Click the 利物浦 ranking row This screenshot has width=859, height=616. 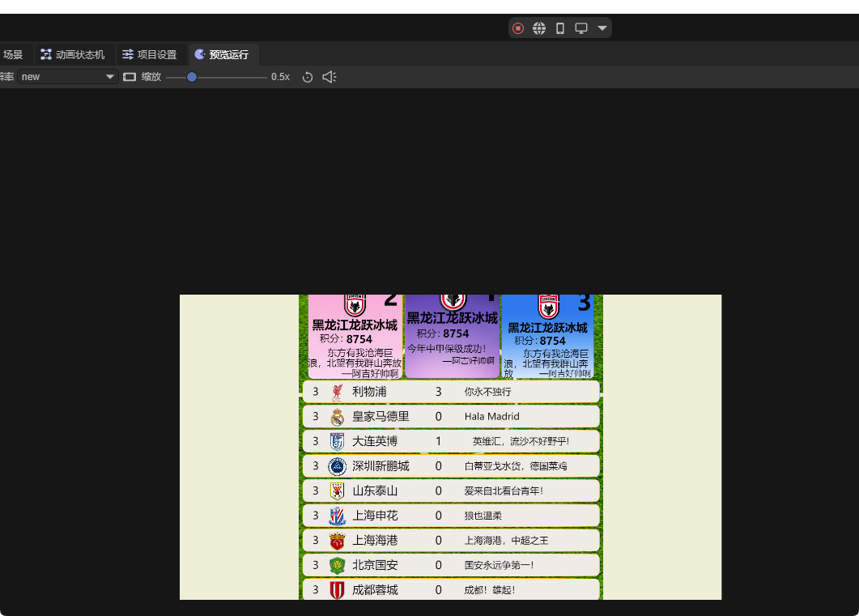(x=451, y=392)
